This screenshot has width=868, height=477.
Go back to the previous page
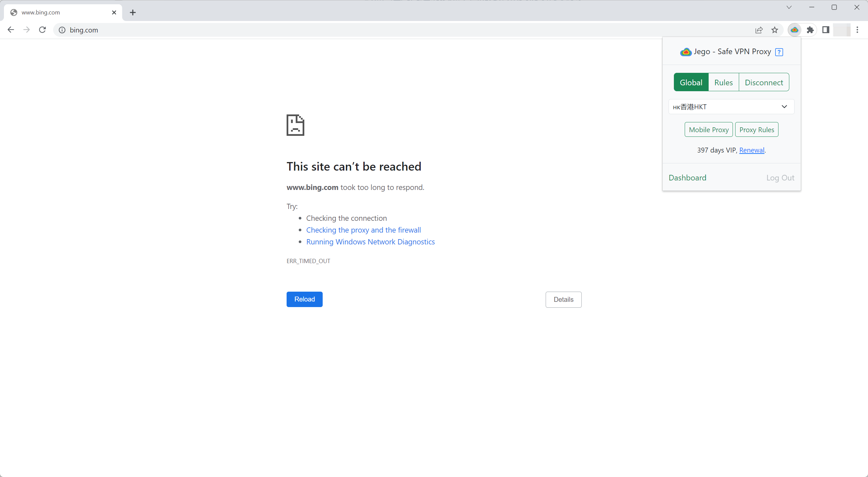[11, 30]
